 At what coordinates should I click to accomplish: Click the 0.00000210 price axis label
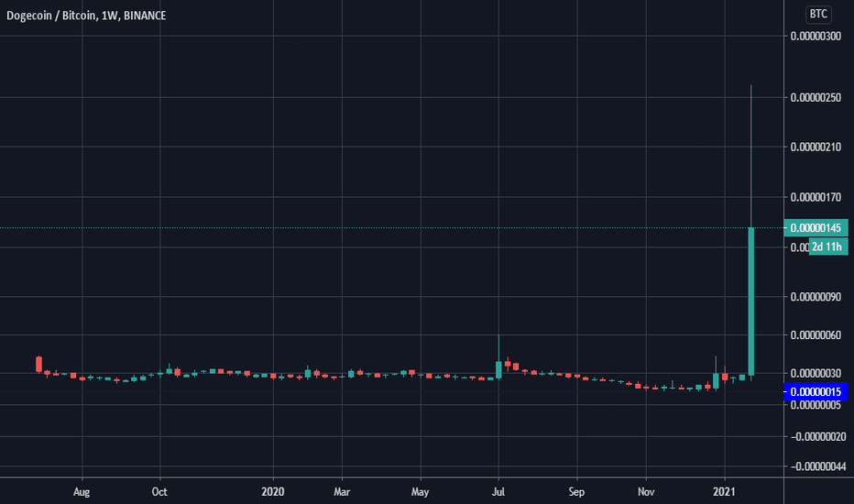point(816,148)
